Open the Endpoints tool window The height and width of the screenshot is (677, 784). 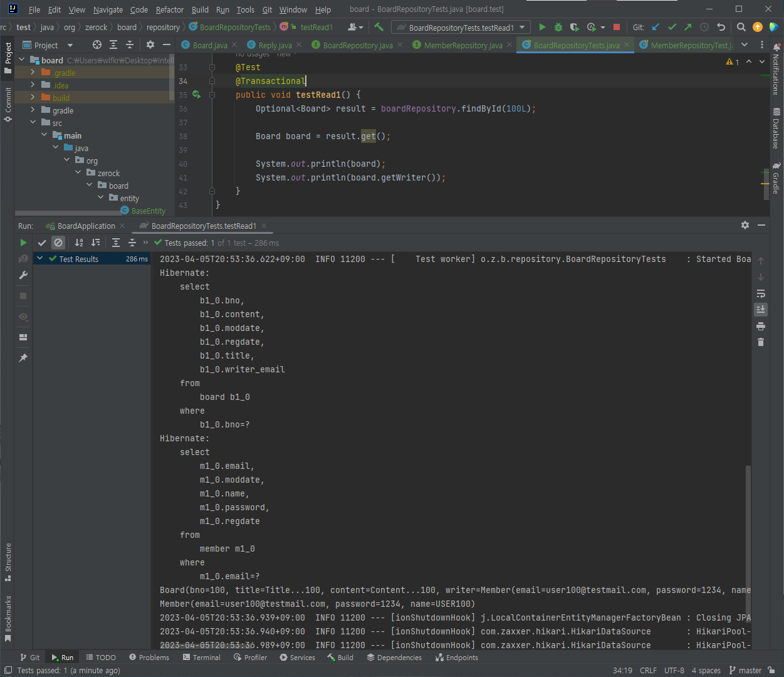click(457, 658)
